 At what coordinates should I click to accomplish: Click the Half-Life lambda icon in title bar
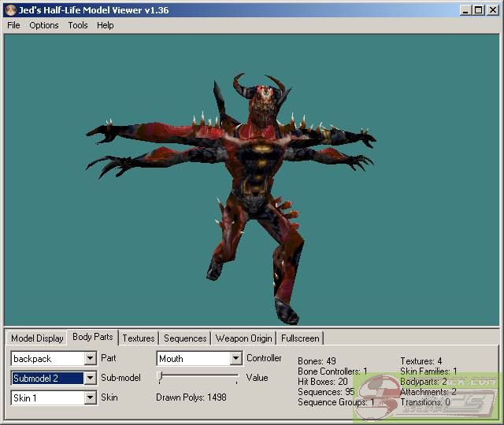coord(11,10)
